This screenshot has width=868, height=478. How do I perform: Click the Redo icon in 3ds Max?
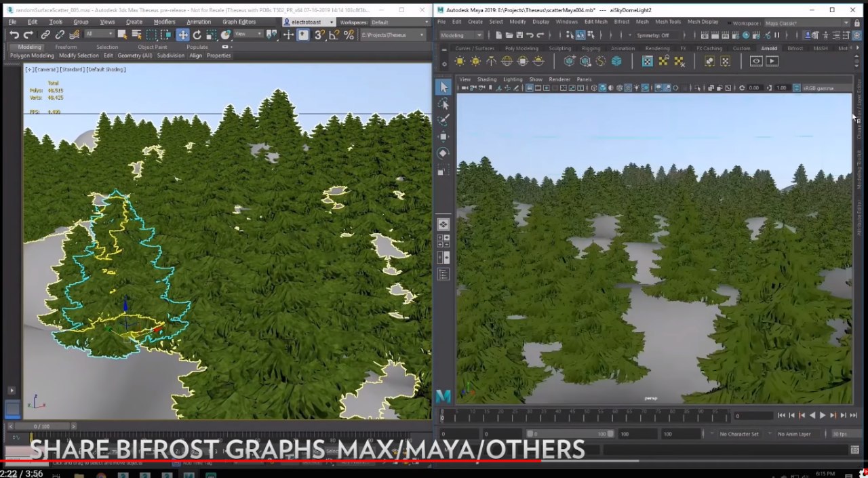[27, 35]
